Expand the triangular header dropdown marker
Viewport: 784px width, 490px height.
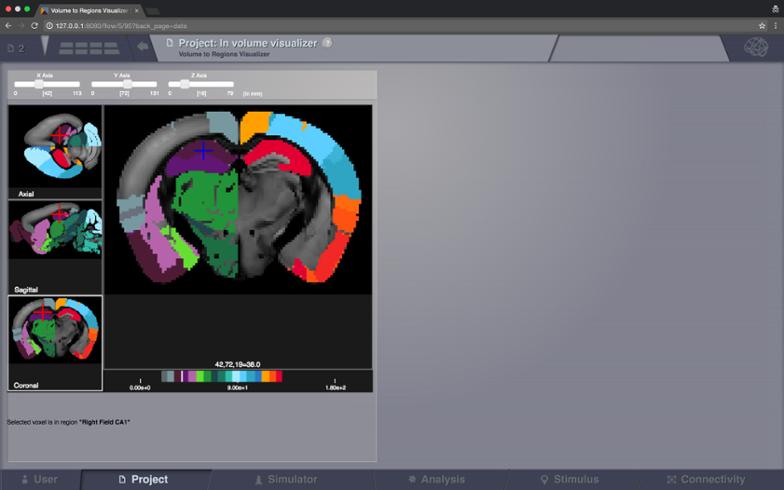click(44, 45)
